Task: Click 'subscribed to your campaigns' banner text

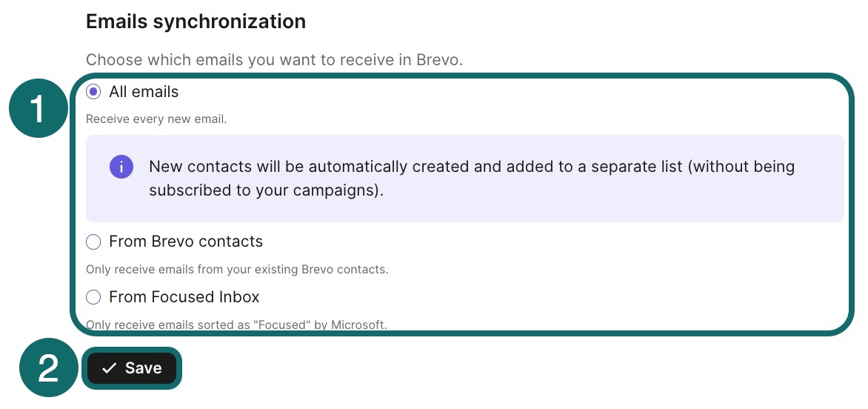Action: 267,190
